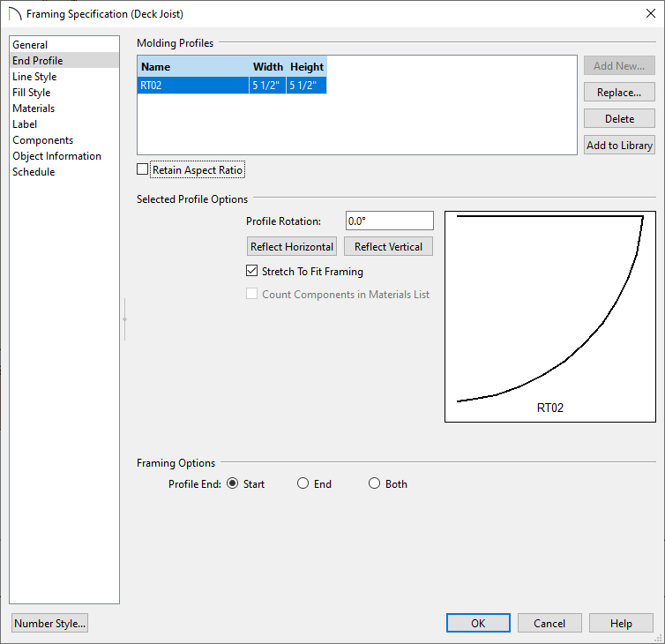Choose Both for Profile End
Screen dimensions: 665x644
point(374,483)
